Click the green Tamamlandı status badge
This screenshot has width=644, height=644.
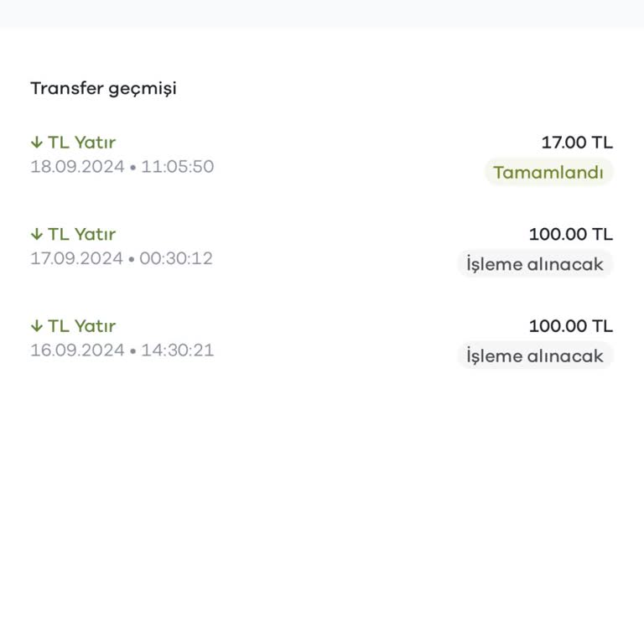point(548,173)
